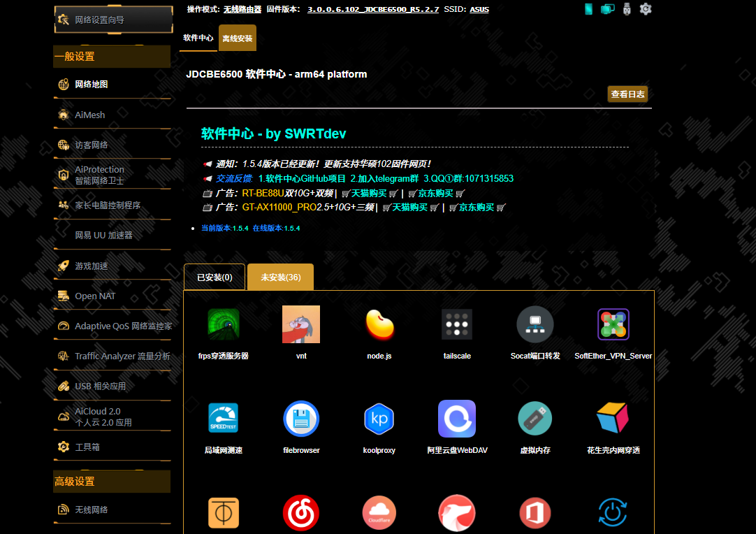
Task: Switch to 离线安装 tab
Action: pos(238,38)
